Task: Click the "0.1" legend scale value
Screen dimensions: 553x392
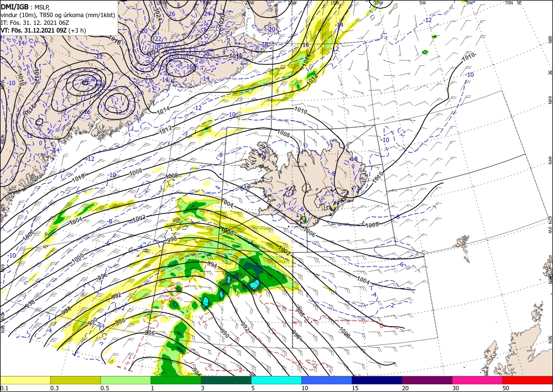Action: pyautogui.click(x=4, y=388)
